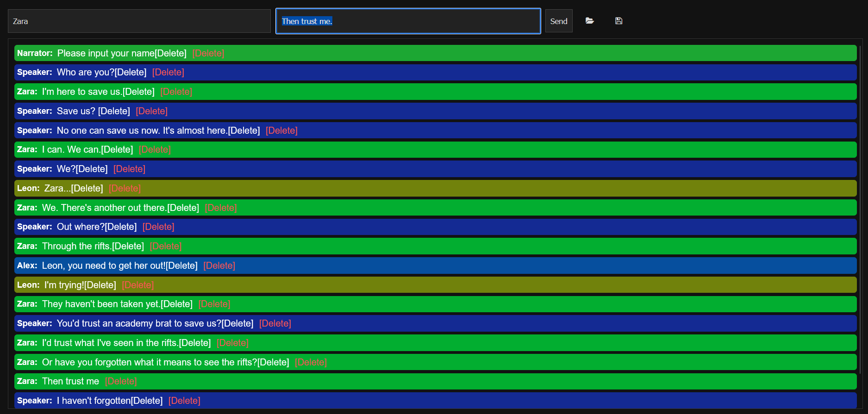The height and width of the screenshot is (414, 868).
Task: Click the open folder icon
Action: [x=589, y=21]
